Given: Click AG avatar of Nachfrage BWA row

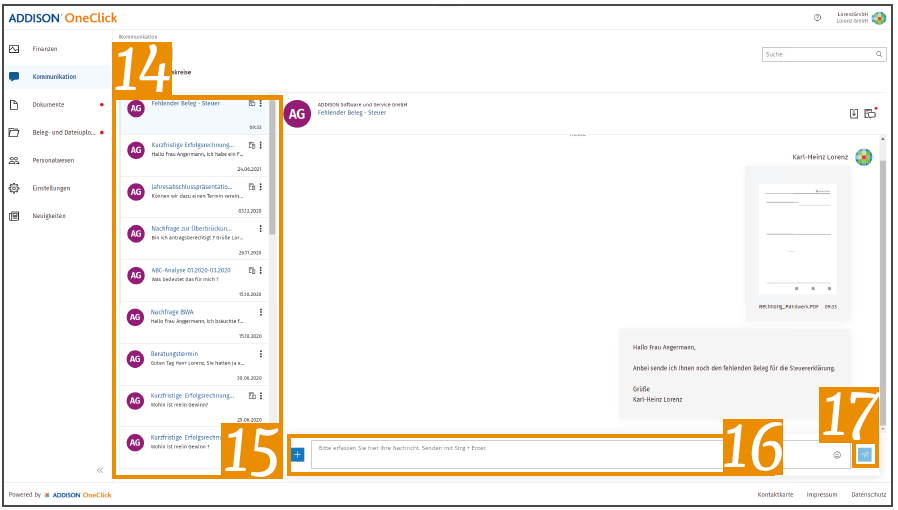Looking at the screenshot, I should (x=135, y=318).
